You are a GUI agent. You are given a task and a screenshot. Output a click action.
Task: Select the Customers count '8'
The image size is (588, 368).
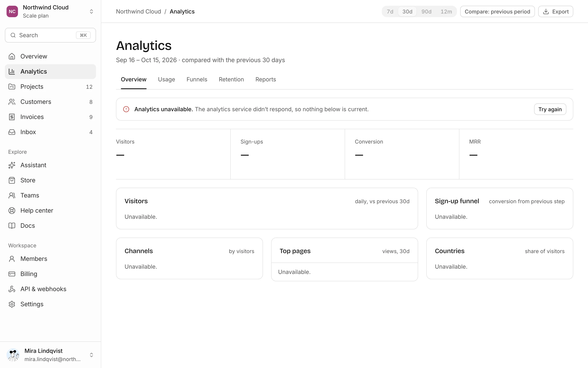click(x=91, y=102)
